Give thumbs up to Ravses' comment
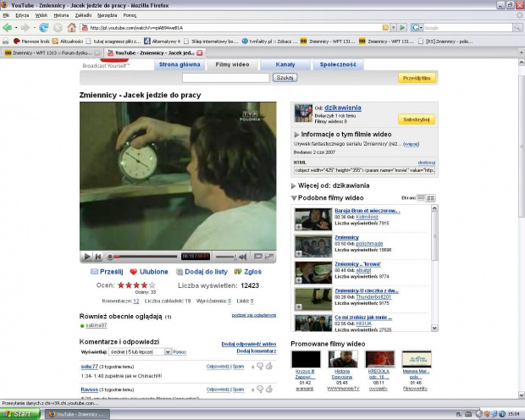The height and width of the screenshot is (420, 525). tap(269, 389)
